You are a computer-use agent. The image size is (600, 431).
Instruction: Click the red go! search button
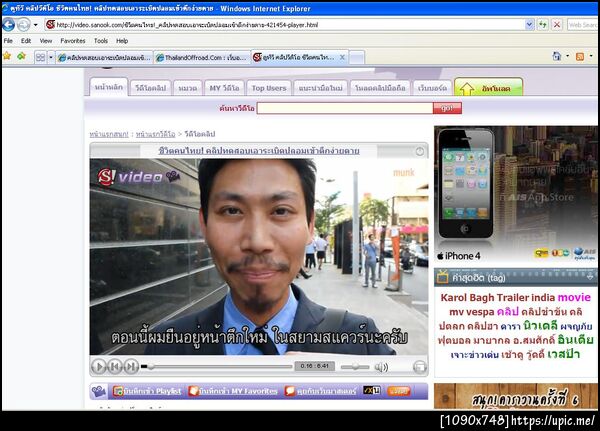click(x=447, y=108)
